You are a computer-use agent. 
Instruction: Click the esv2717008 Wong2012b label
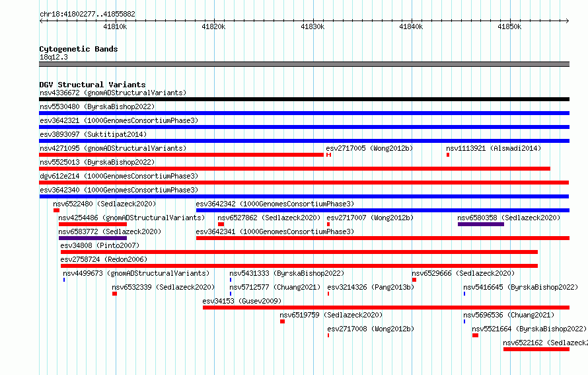(x=371, y=329)
